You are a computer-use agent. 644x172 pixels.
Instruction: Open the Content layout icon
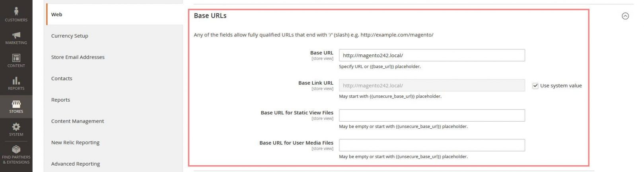pos(16,58)
